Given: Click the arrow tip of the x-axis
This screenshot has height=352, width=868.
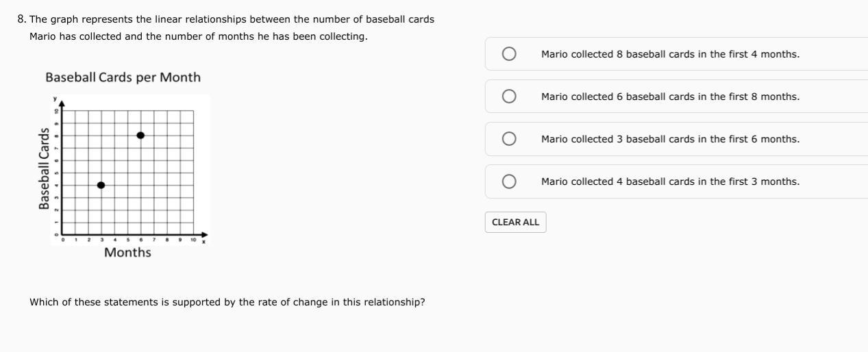Looking at the screenshot, I should pos(205,235).
